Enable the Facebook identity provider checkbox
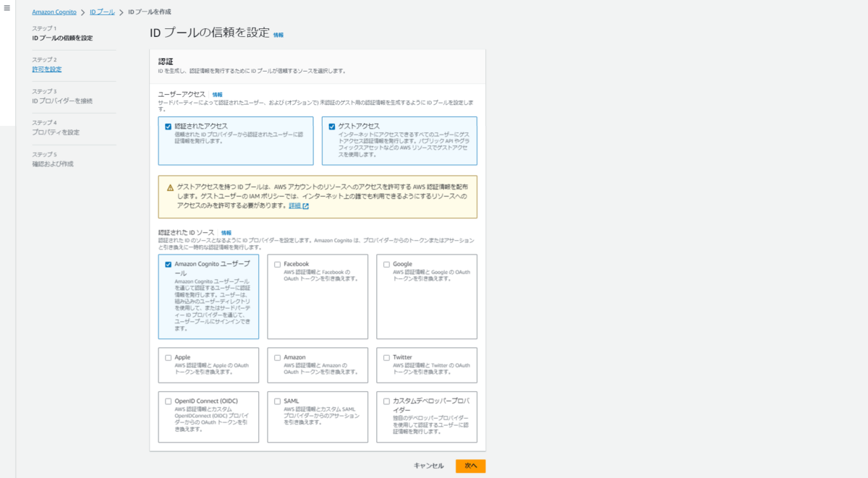Image resolution: width=868 pixels, height=478 pixels. coord(278,265)
